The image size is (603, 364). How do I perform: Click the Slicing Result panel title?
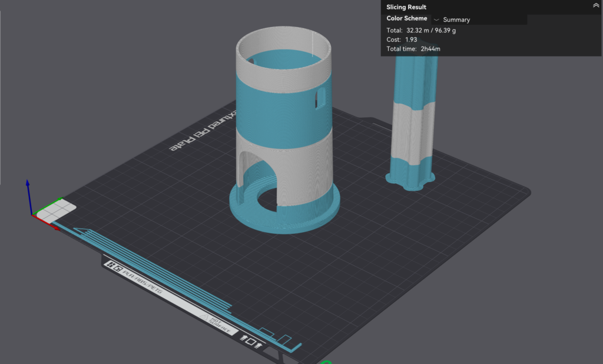point(406,7)
